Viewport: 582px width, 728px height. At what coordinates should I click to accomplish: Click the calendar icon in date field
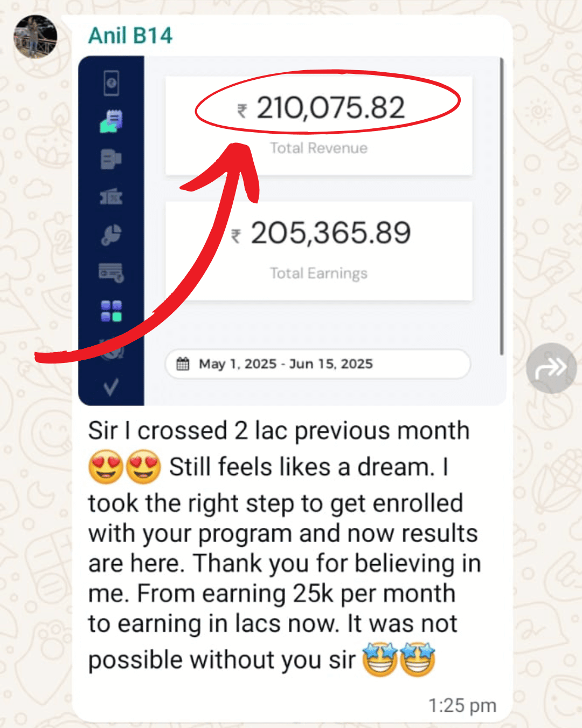183,364
